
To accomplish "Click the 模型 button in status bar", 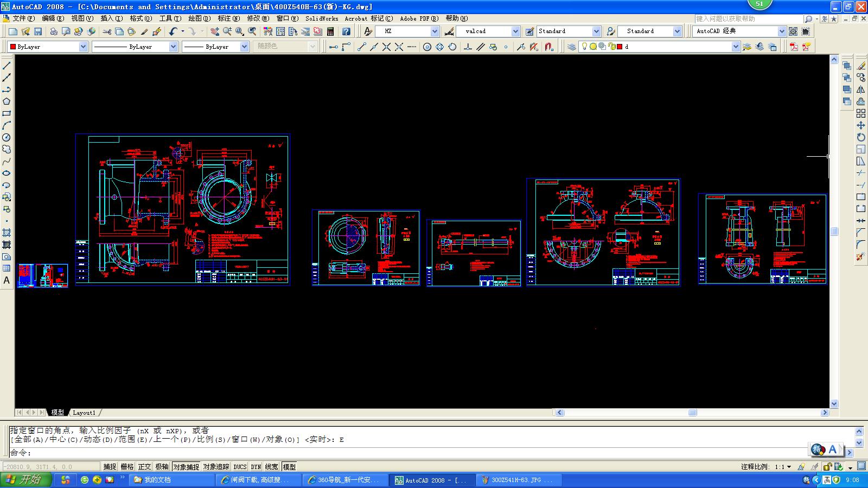I will pyautogui.click(x=289, y=466).
